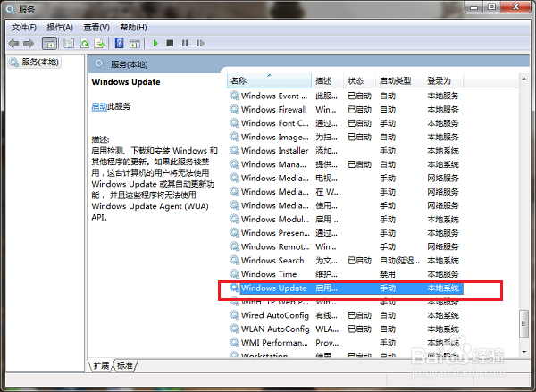Click the 服务 title bar icon
The height and width of the screenshot is (392, 536).
pos(11,9)
